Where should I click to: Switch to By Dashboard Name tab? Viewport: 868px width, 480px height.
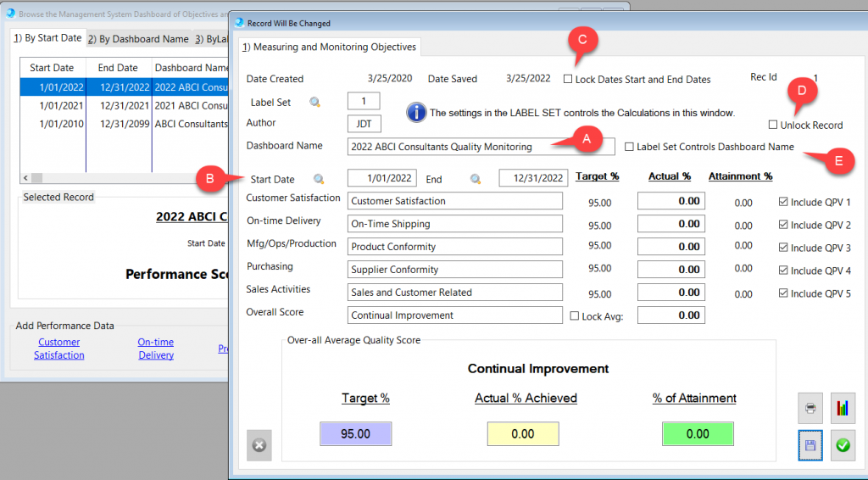coord(139,39)
